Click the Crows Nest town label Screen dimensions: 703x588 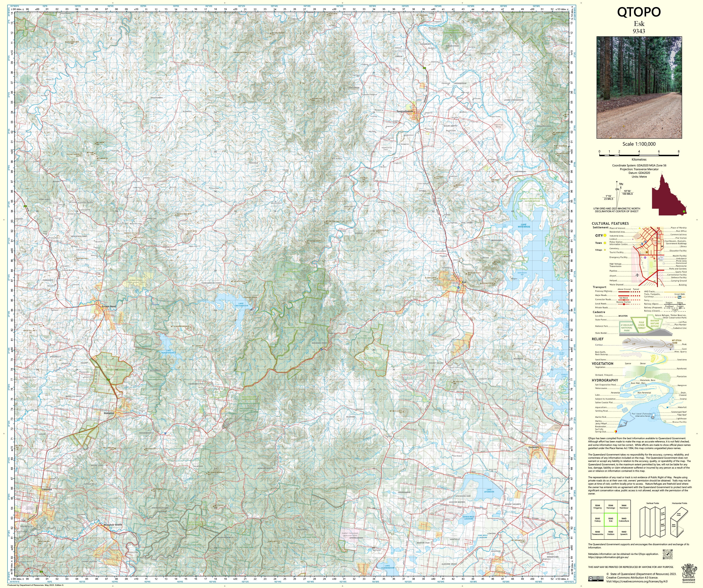109,307
